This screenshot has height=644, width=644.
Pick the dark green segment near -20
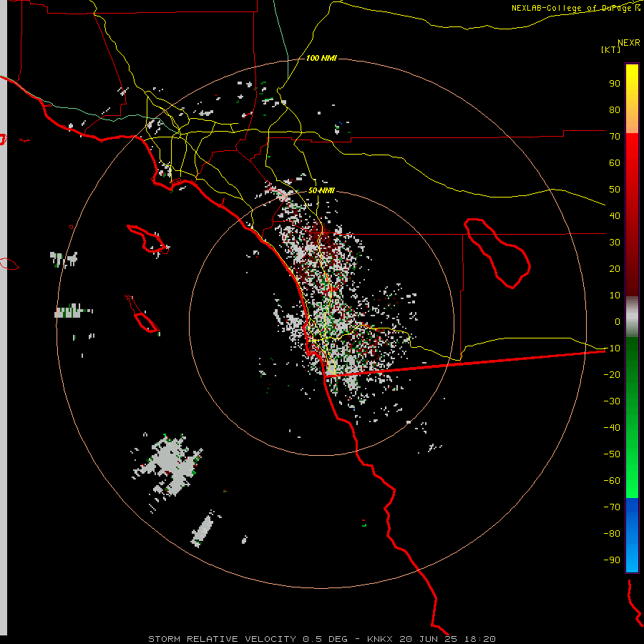point(632,370)
